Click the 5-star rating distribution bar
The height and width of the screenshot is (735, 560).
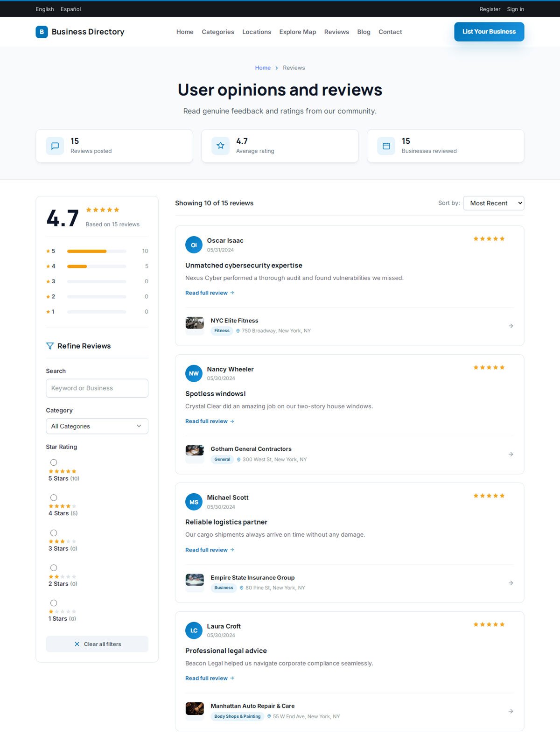pyautogui.click(x=97, y=251)
